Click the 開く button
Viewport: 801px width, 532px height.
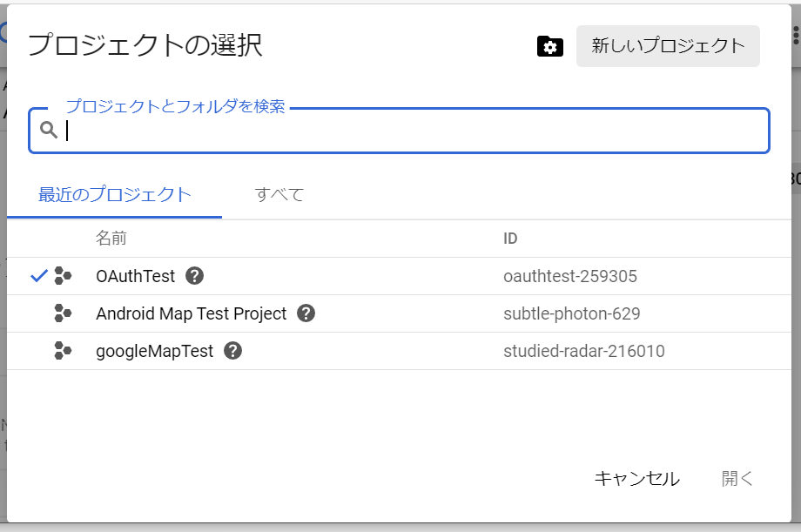(737, 479)
